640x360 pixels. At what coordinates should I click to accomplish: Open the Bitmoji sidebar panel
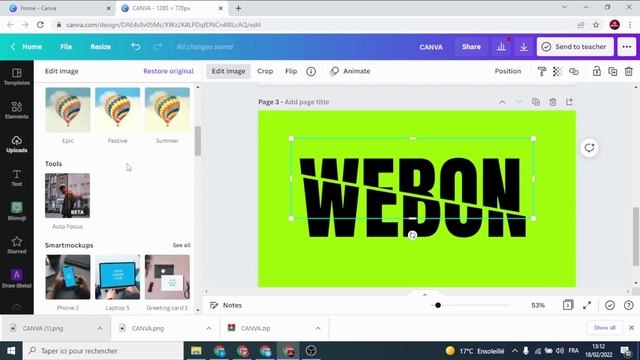(x=17, y=211)
